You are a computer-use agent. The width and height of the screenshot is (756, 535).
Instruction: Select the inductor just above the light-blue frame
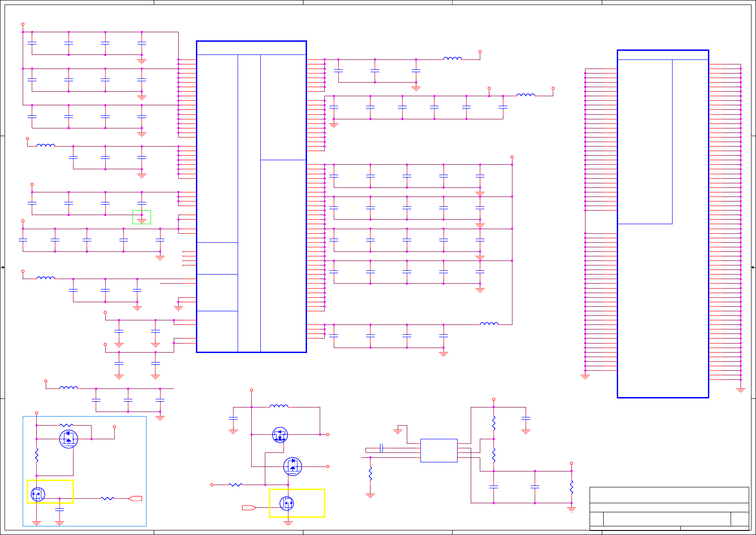[68, 388]
